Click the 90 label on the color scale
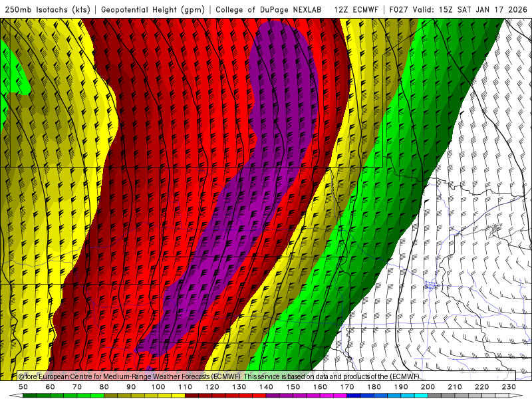532x399 pixels. (131, 387)
